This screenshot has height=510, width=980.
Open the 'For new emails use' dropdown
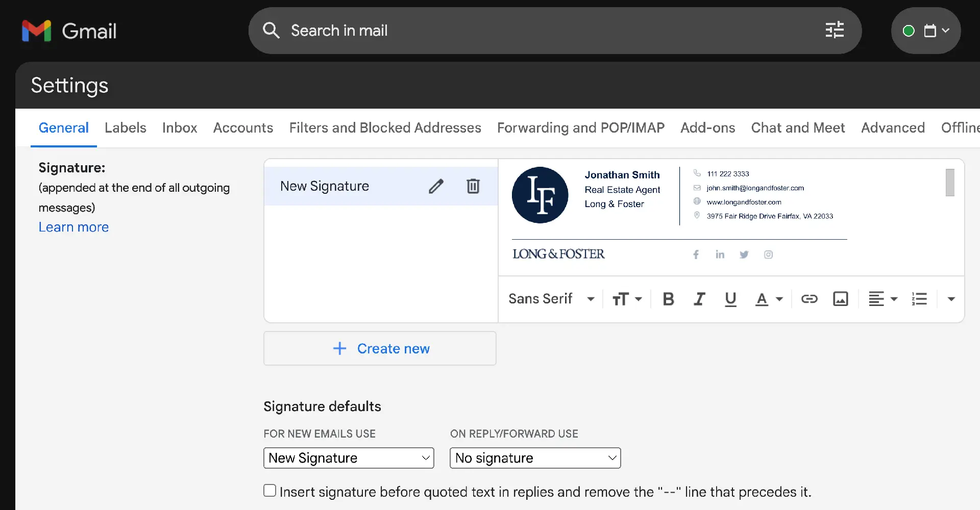click(349, 458)
